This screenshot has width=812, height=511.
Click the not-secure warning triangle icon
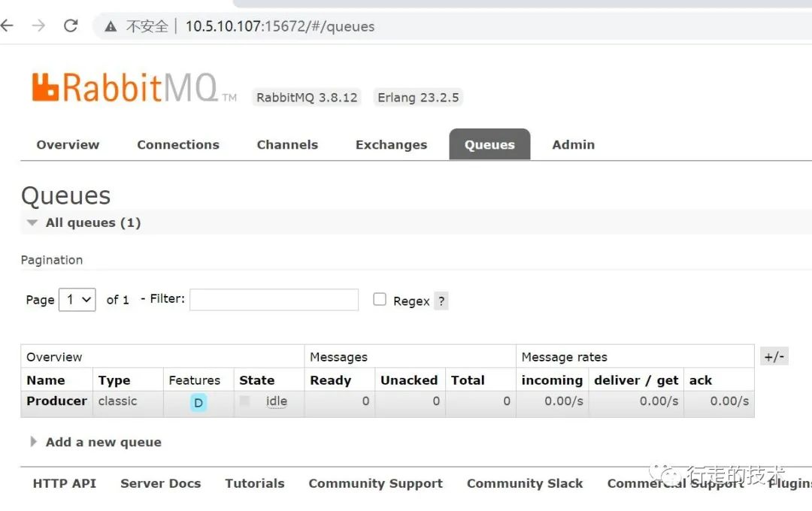[111, 26]
